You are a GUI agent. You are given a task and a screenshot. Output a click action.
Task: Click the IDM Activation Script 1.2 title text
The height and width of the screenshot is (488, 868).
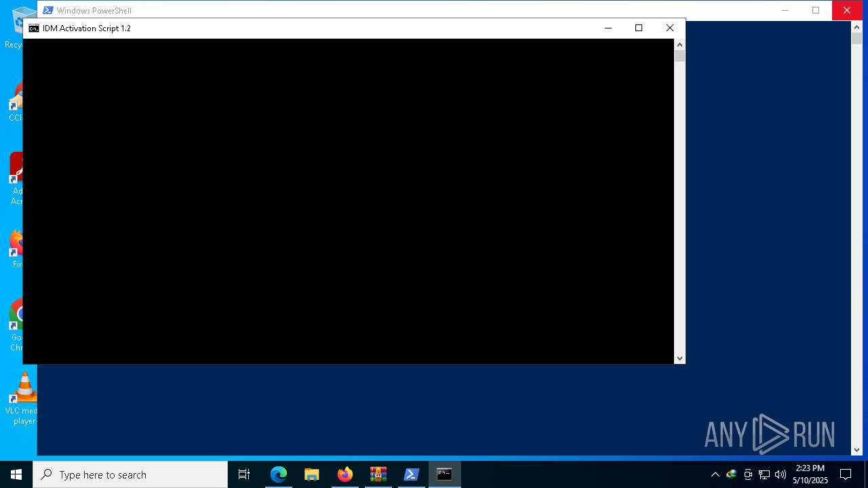[x=87, y=28]
